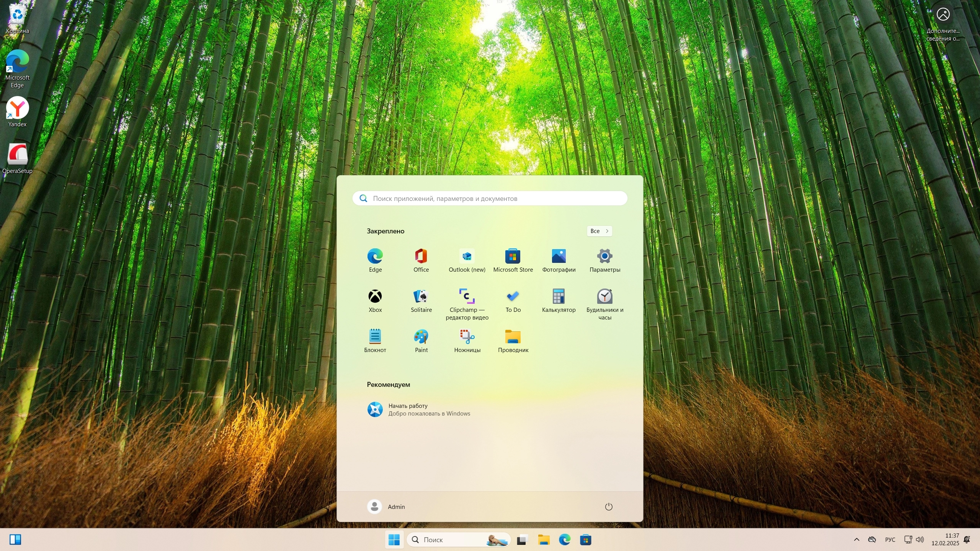Show hidden system tray icons chevron
The width and height of the screenshot is (980, 551).
856,540
